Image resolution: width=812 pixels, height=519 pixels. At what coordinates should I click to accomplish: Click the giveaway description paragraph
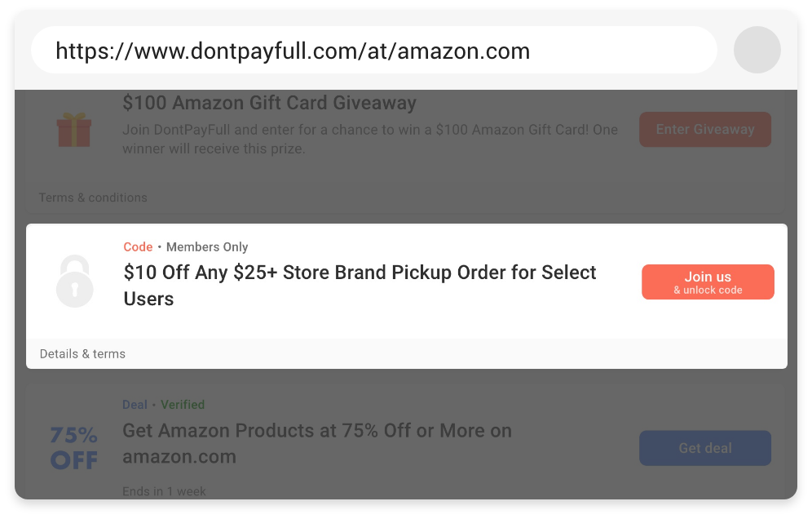(x=369, y=139)
